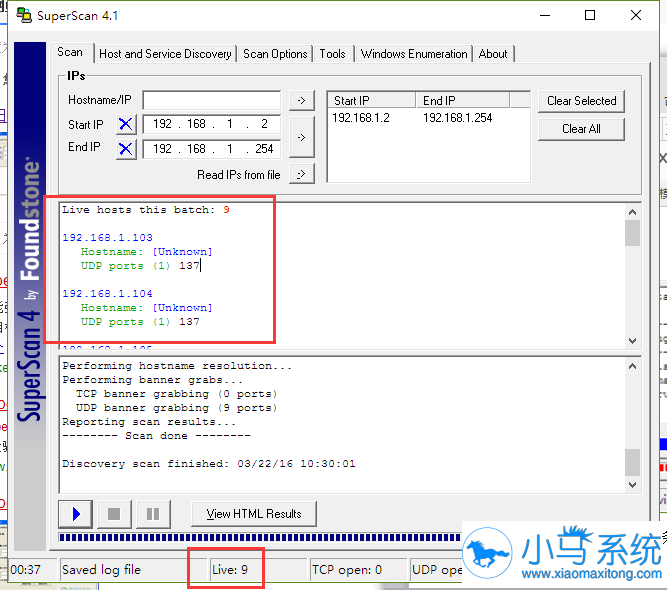Maximize the SuperScan 4.1 window

[590, 15]
